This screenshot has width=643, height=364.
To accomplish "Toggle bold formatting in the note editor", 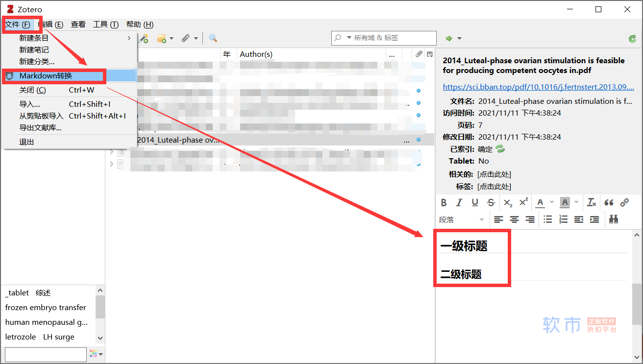I will coord(444,202).
